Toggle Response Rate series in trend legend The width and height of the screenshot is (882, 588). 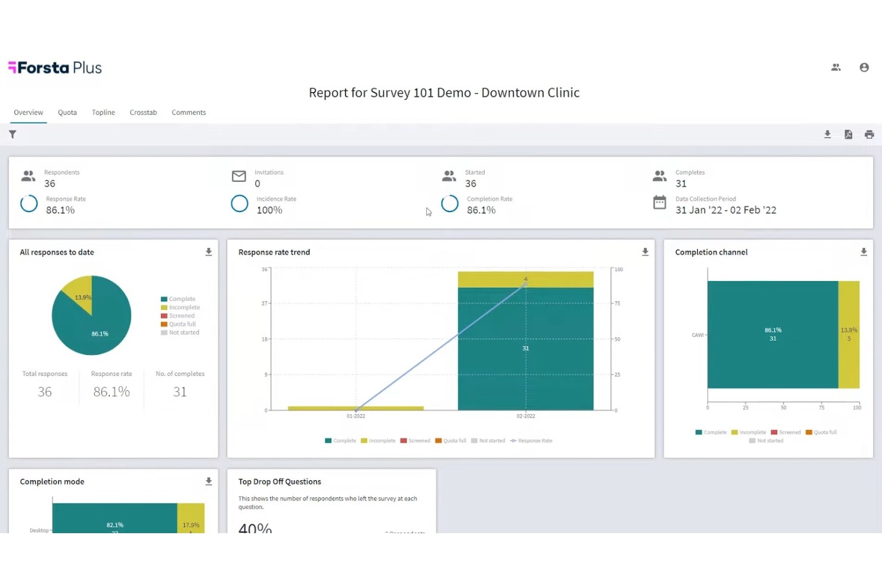(531, 440)
